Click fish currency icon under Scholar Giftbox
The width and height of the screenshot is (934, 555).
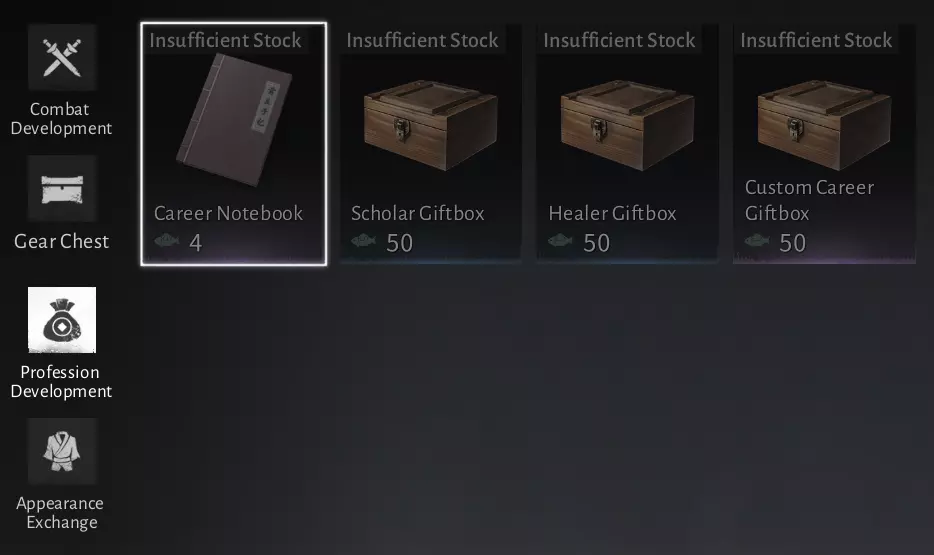pos(363,241)
